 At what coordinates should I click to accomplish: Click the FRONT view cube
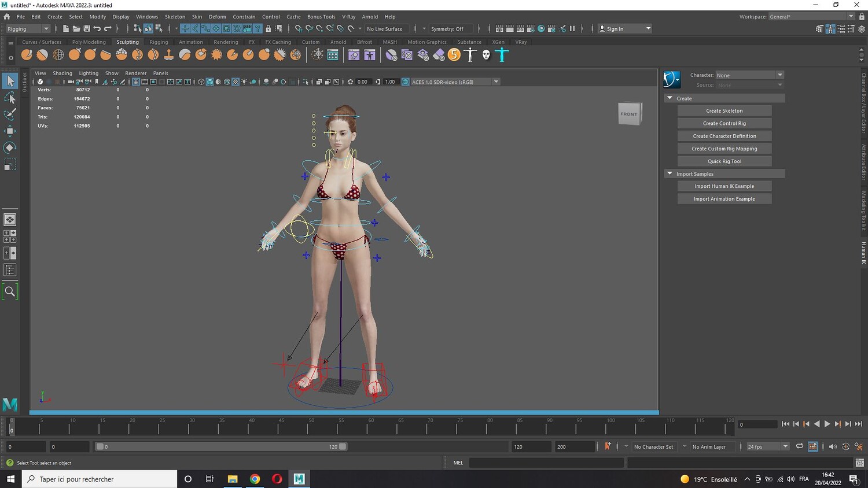[x=629, y=114]
